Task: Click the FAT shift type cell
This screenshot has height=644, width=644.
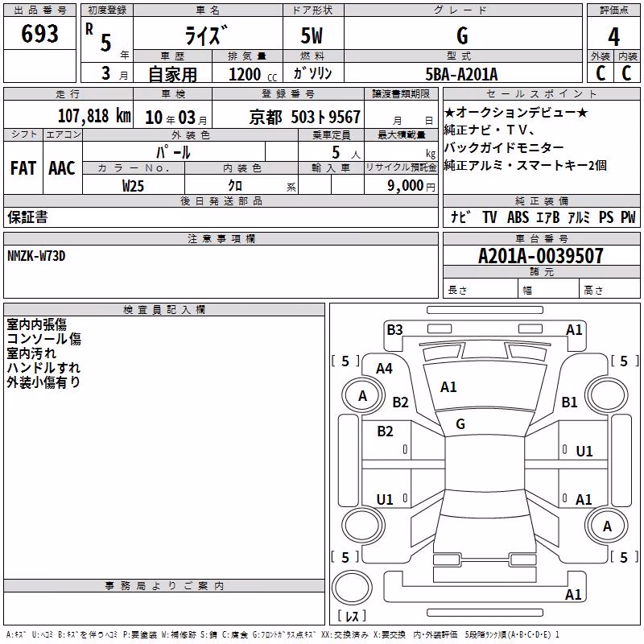Action: click(23, 168)
